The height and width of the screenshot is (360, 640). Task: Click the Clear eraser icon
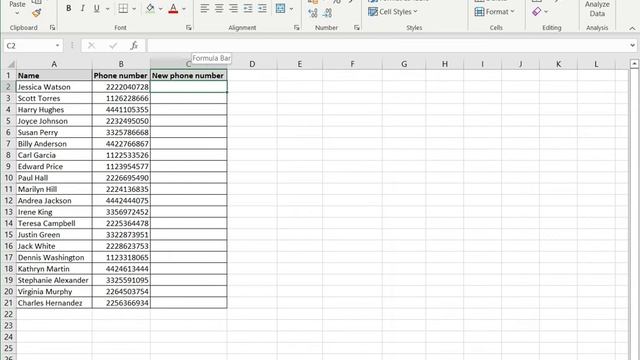click(x=537, y=12)
